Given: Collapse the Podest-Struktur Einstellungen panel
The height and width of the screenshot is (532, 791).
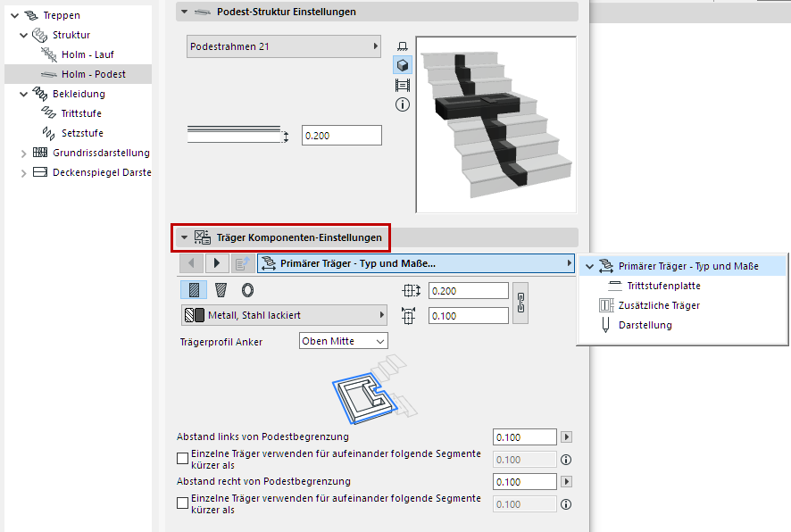Looking at the screenshot, I should (185, 12).
